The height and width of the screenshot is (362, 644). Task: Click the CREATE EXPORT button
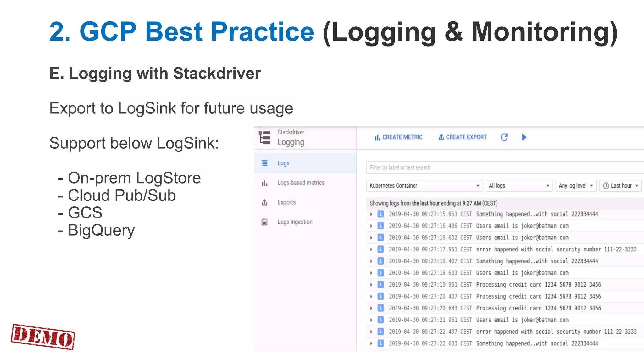coord(463,137)
